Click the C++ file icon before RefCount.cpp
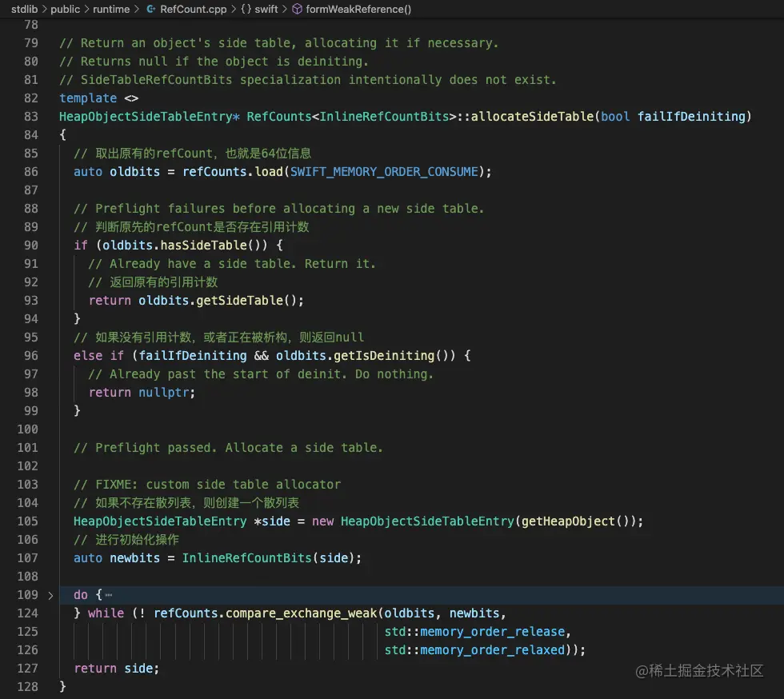784x699 pixels. coord(150,9)
